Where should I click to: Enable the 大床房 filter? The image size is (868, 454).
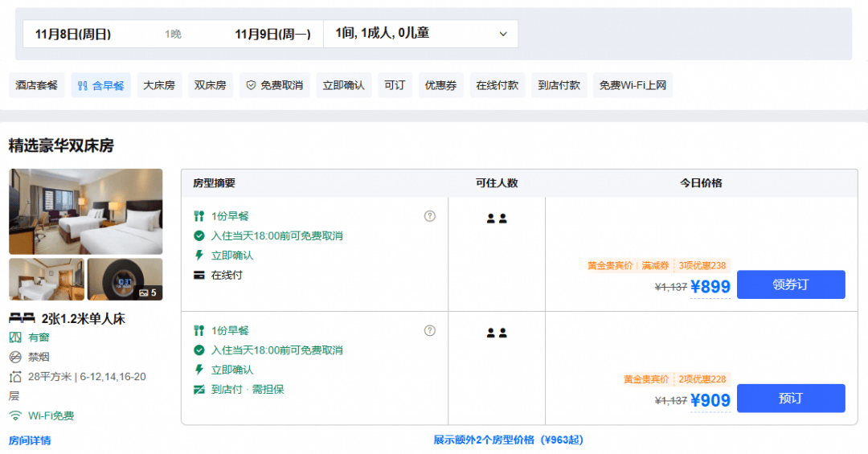159,85
